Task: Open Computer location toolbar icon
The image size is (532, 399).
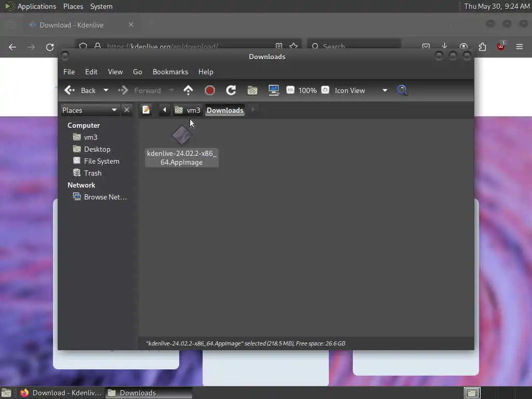Action: point(273,90)
